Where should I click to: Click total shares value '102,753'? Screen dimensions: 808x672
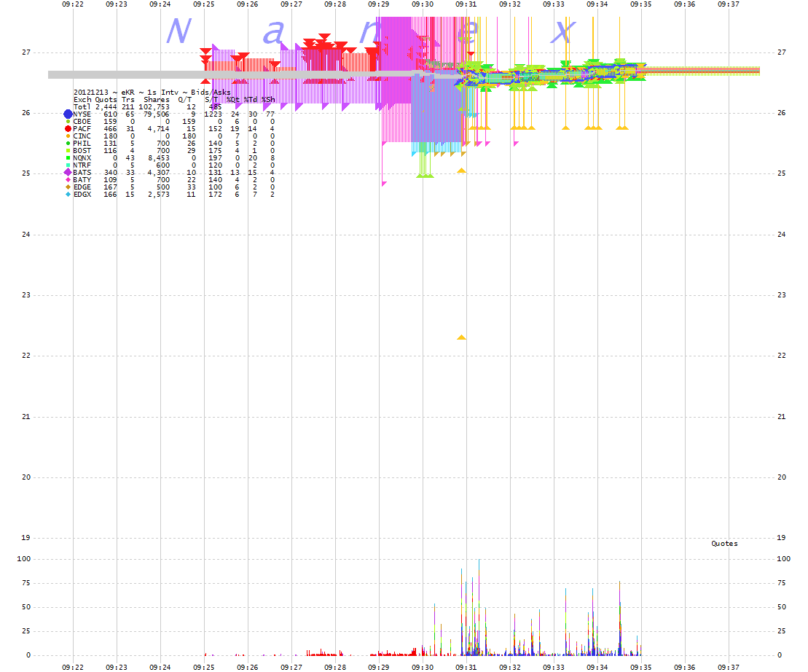154,106
